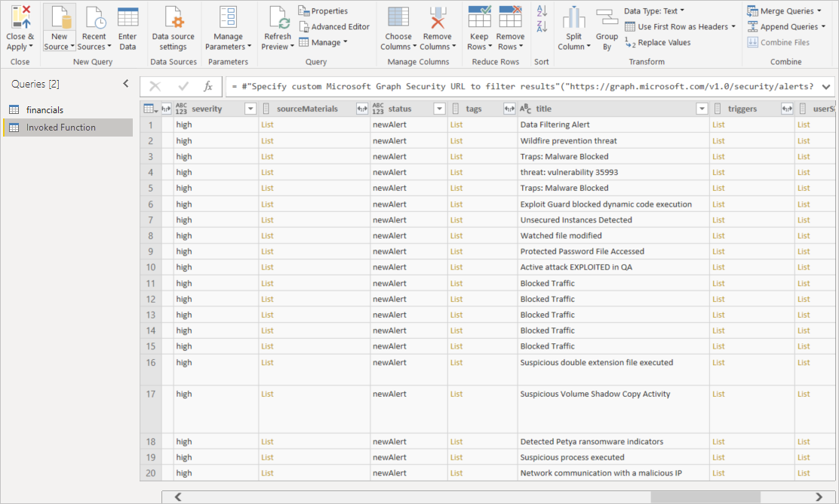This screenshot has width=839, height=504.
Task: Sort ascending with the A-Z icon
Action: (x=541, y=11)
